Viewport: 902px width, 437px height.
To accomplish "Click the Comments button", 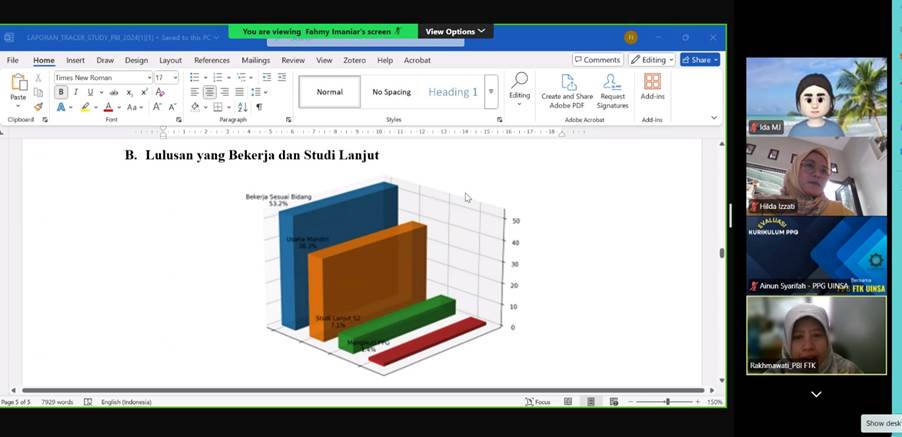I will pyautogui.click(x=596, y=60).
